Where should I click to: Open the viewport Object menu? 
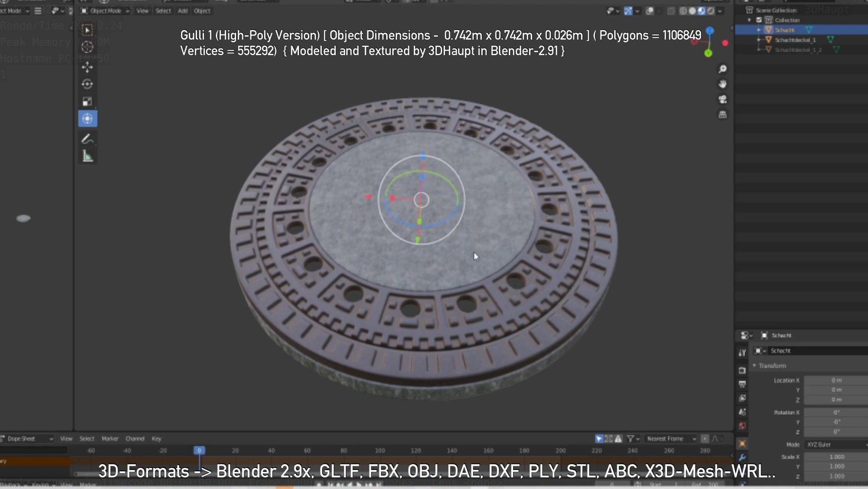(202, 11)
